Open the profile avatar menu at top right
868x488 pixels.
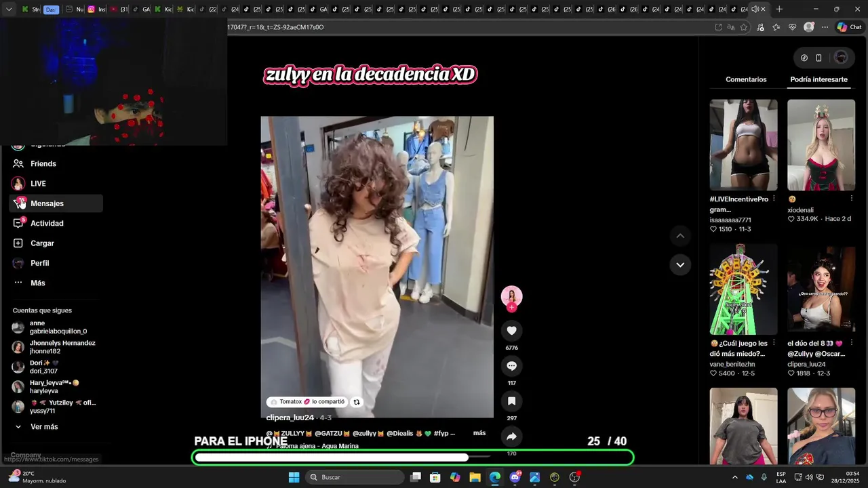(x=841, y=58)
